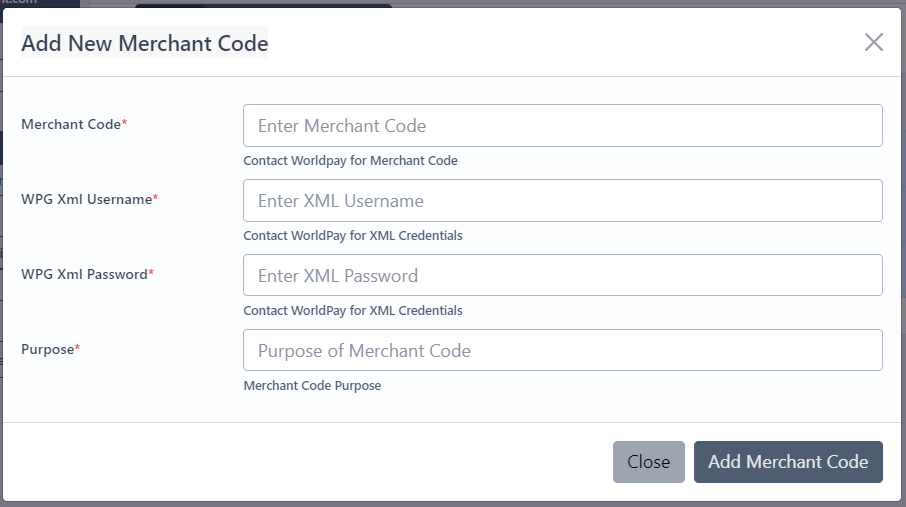This screenshot has width=906, height=507.
Task: Click the XML Credentials hint under Password field
Action: pos(352,311)
